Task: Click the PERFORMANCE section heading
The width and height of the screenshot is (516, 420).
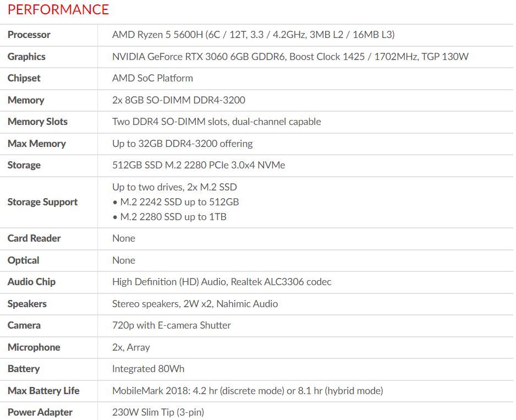Action: click(58, 9)
